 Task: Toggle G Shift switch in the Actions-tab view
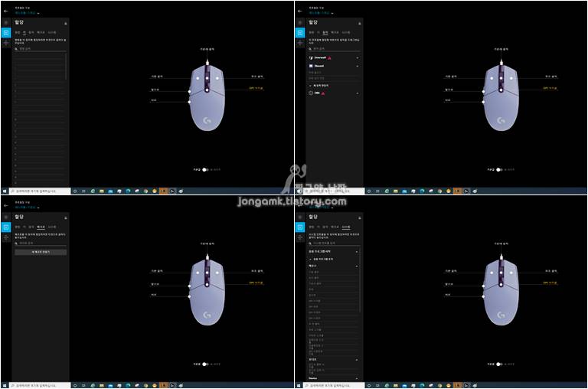click(x=498, y=169)
